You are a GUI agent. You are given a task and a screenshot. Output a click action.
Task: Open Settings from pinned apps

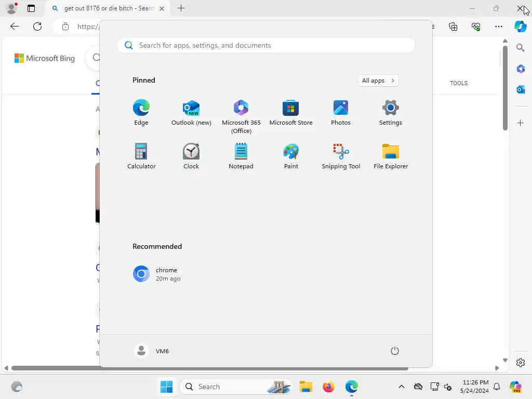tap(391, 113)
